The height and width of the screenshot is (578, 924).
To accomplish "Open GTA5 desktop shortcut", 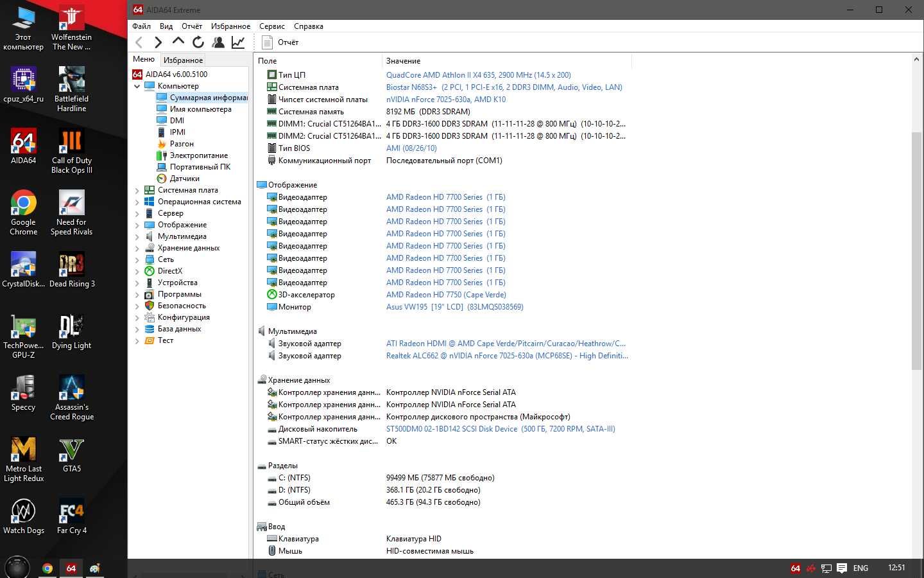I will pyautogui.click(x=71, y=454).
